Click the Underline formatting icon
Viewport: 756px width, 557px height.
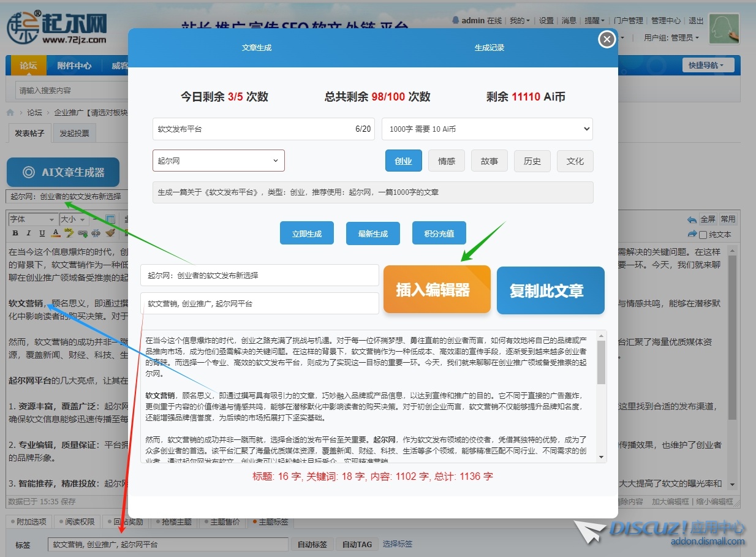(42, 233)
